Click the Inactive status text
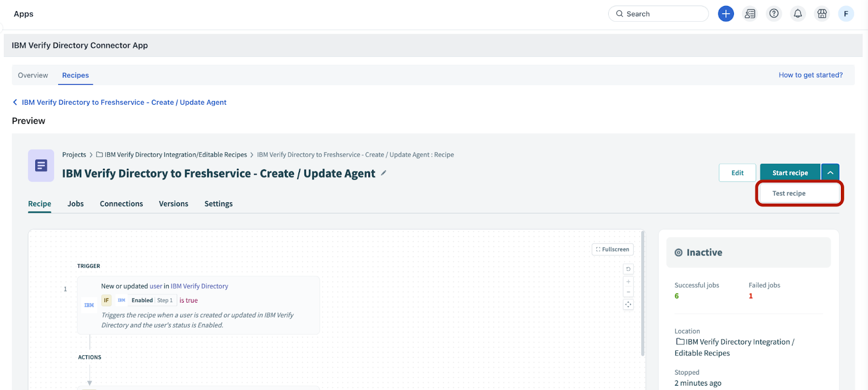The width and height of the screenshot is (868, 390). [x=704, y=252]
